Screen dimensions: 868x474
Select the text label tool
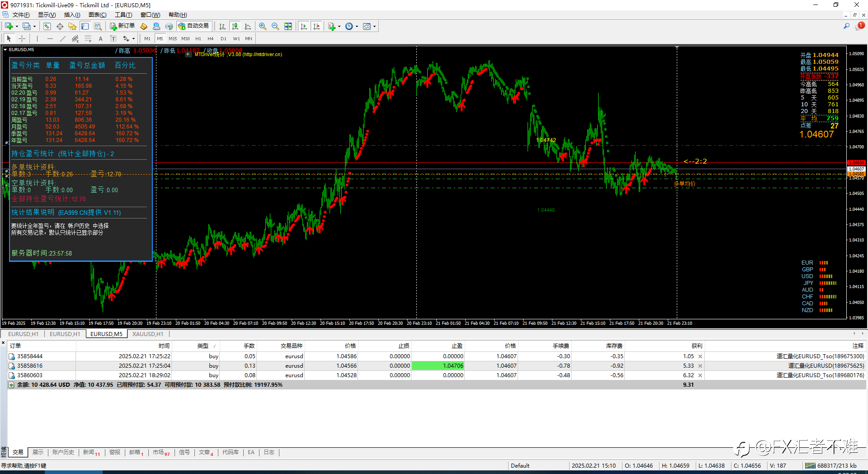point(113,38)
